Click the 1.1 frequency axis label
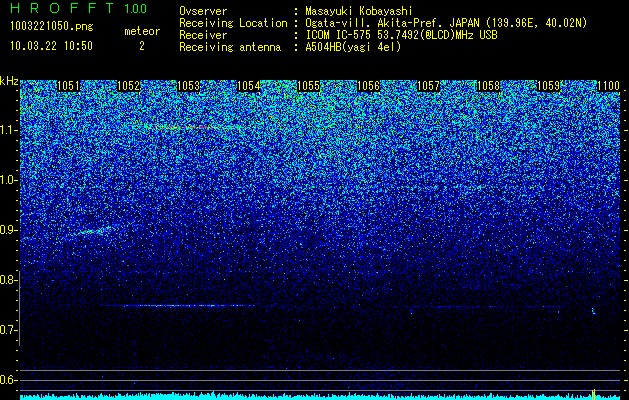Image resolution: width=629 pixels, height=400 pixels. tap(8, 130)
